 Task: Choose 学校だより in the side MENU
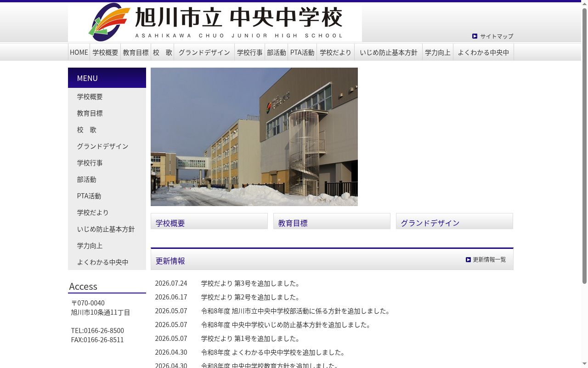[x=107, y=213]
